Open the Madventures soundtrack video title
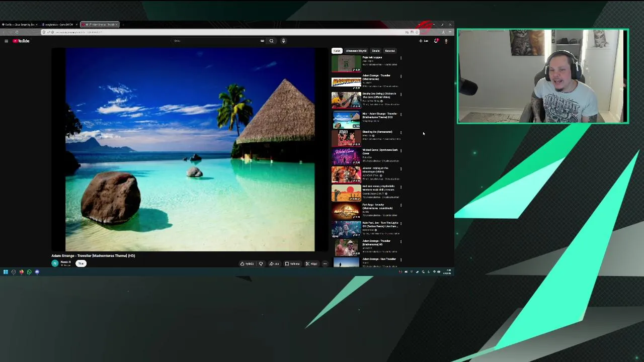This screenshot has width=644, height=362. (x=377, y=206)
